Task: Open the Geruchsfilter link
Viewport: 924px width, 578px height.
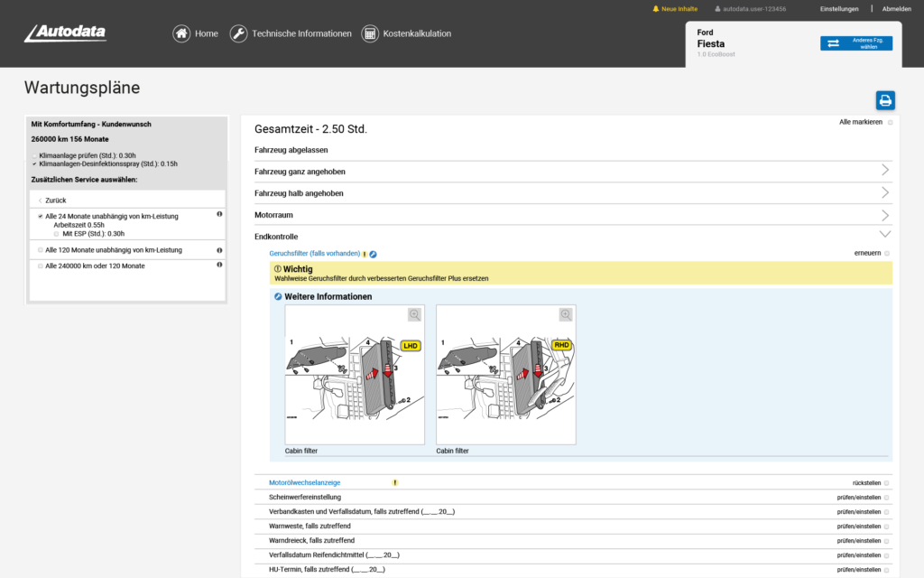Action: 314,254
